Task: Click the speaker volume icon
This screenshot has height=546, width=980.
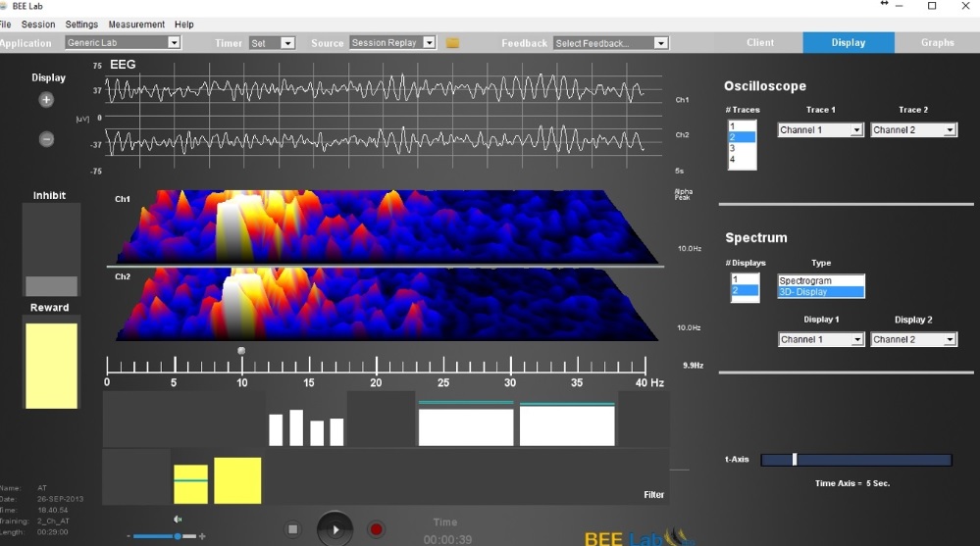Action: (178, 520)
